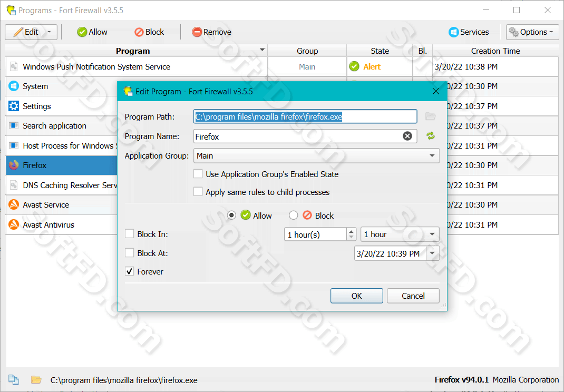This screenshot has height=392, width=564.
Task: Open the Application Group dropdown
Action: [317, 156]
